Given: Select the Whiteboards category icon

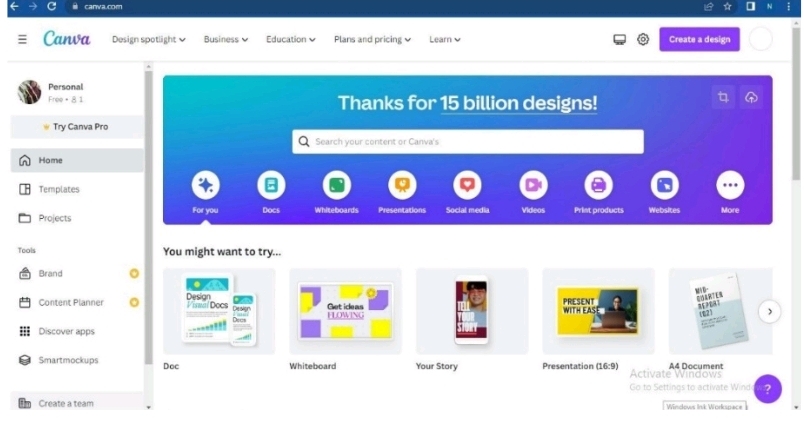Looking at the screenshot, I should (337, 185).
